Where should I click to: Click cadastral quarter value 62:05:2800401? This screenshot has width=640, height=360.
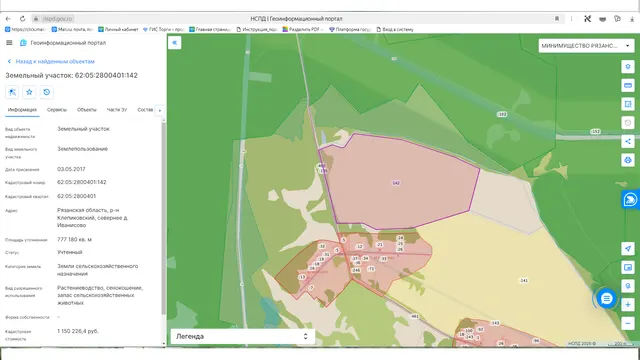coord(76,196)
